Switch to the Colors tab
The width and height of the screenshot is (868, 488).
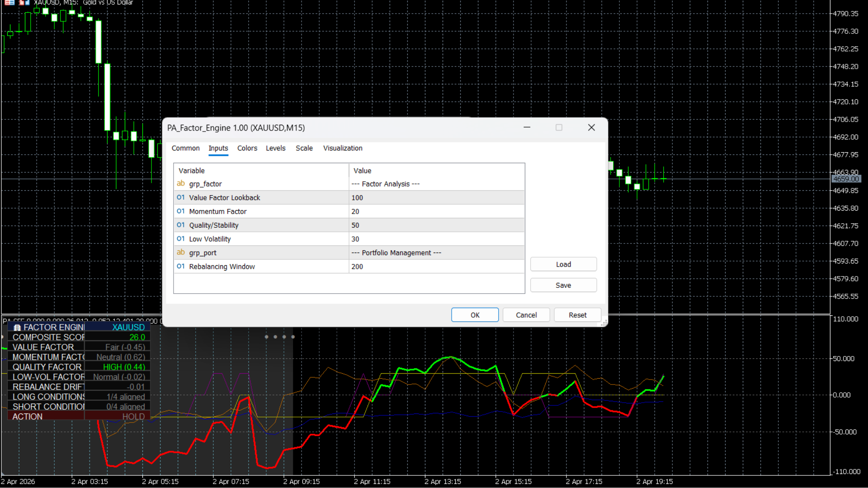click(247, 148)
